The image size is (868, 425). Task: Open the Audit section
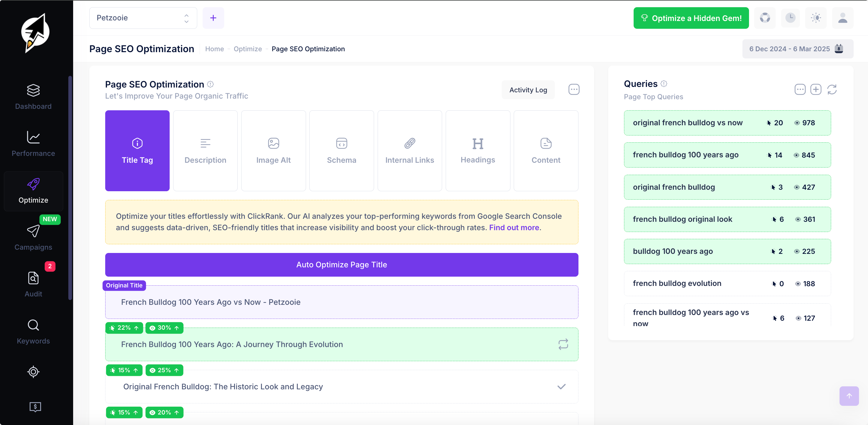(33, 285)
